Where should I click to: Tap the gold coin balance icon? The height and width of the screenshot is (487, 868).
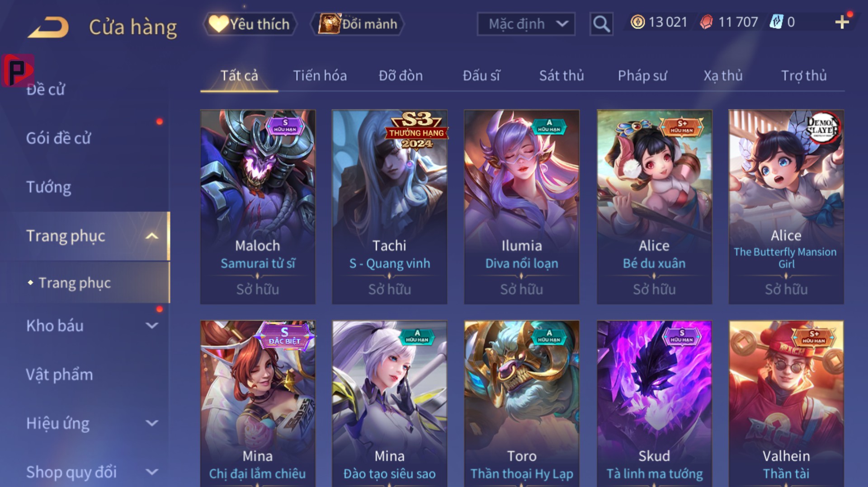637,22
